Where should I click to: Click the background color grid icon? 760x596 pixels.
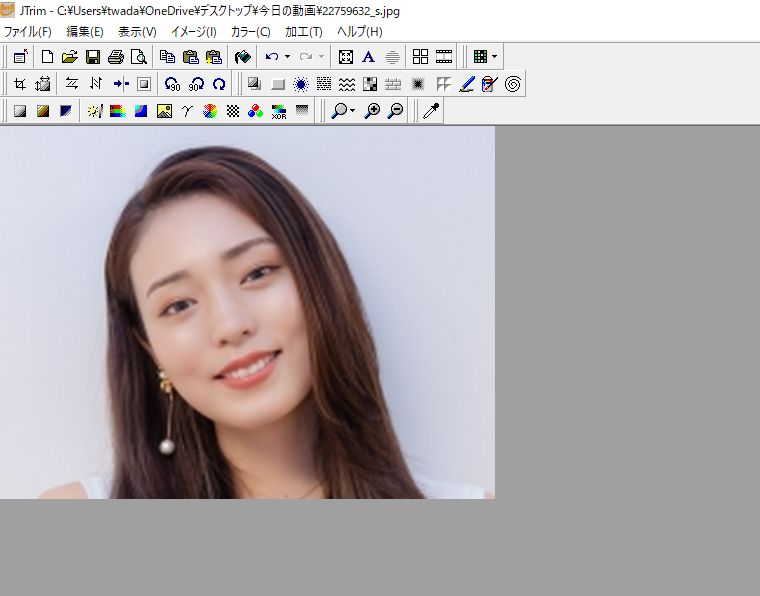click(x=480, y=57)
